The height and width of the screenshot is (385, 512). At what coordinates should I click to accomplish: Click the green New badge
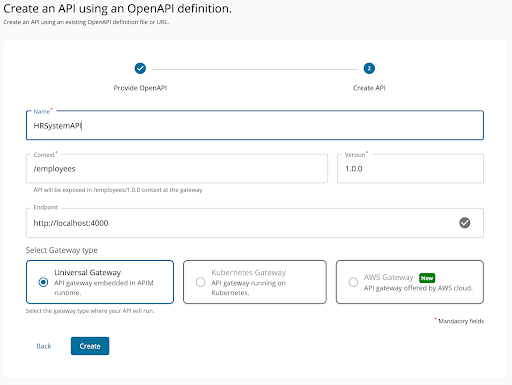[x=427, y=278]
